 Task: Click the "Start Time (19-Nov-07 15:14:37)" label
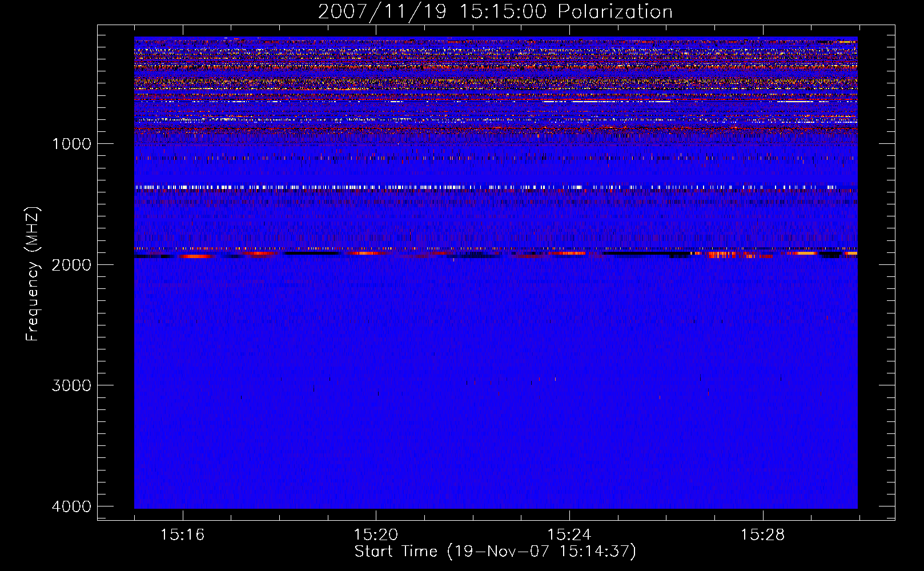point(495,552)
